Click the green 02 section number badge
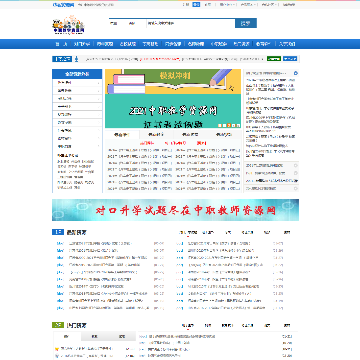This screenshot has width=360, height=360. click(x=58, y=325)
